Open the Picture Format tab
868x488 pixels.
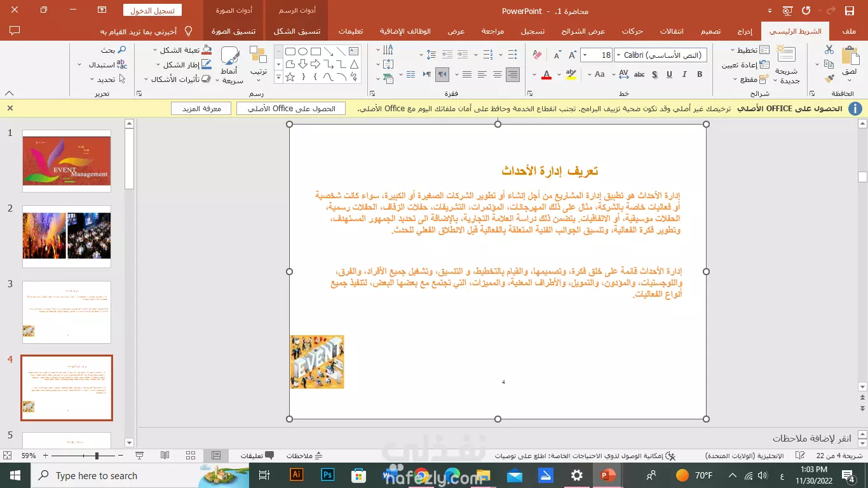pyautogui.click(x=234, y=31)
